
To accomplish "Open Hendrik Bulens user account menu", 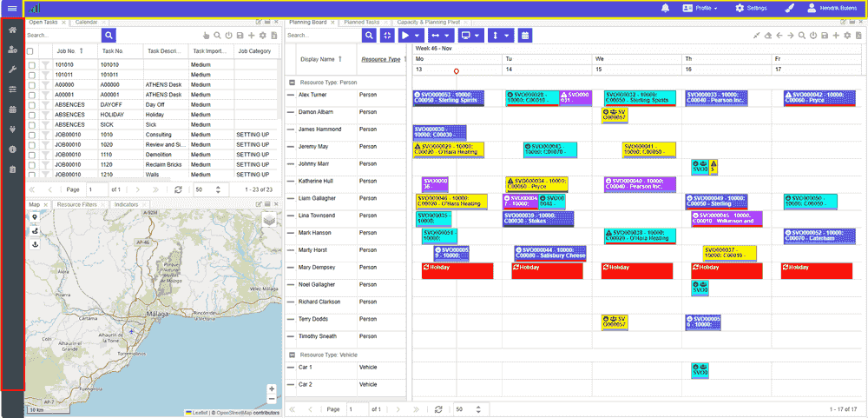I will pos(832,9).
